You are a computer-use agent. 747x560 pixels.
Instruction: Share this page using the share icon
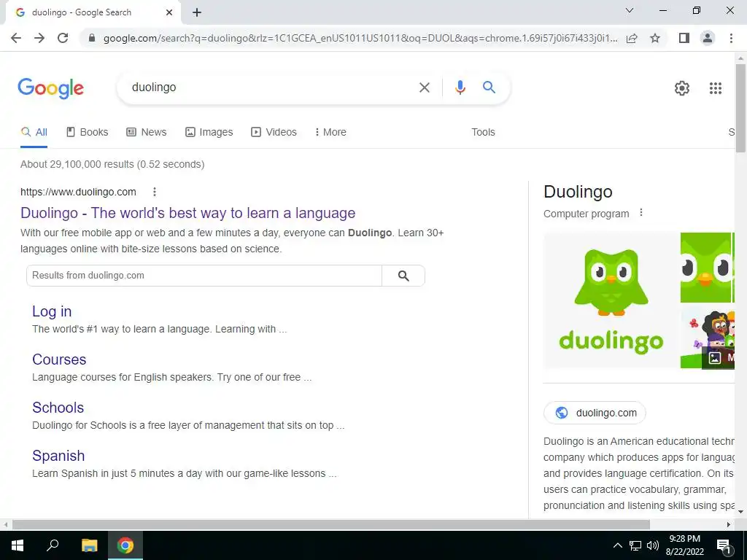pos(632,38)
